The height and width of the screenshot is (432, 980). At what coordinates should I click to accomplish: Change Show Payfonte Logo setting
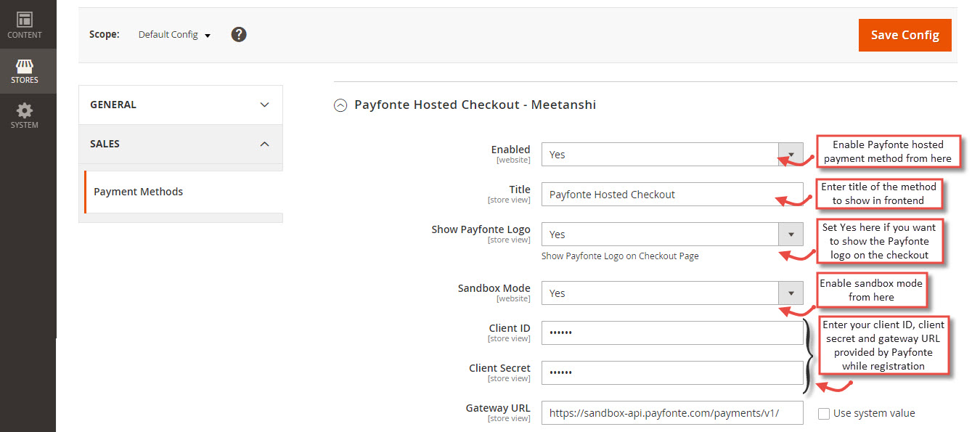click(791, 234)
